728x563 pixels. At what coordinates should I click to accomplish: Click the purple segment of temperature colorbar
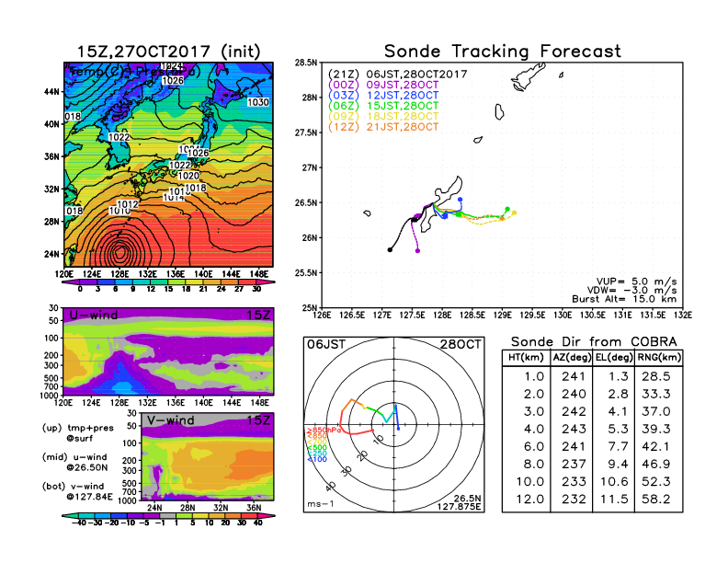pos(71,282)
